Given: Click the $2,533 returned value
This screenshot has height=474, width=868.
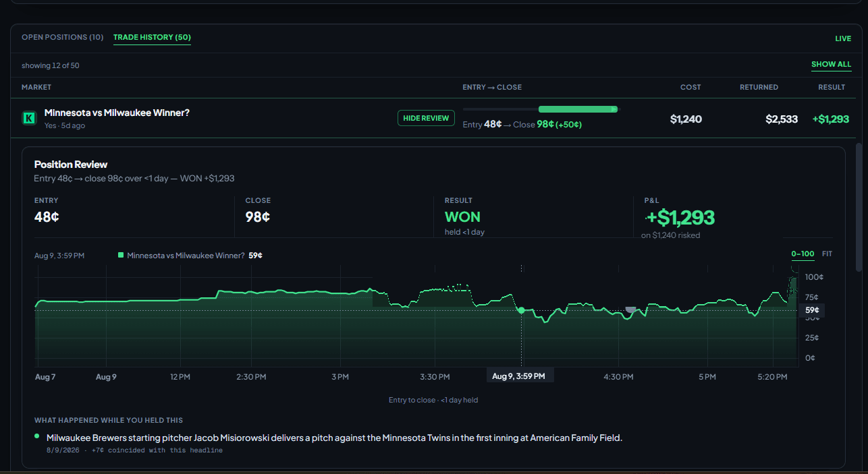Looking at the screenshot, I should [782, 119].
